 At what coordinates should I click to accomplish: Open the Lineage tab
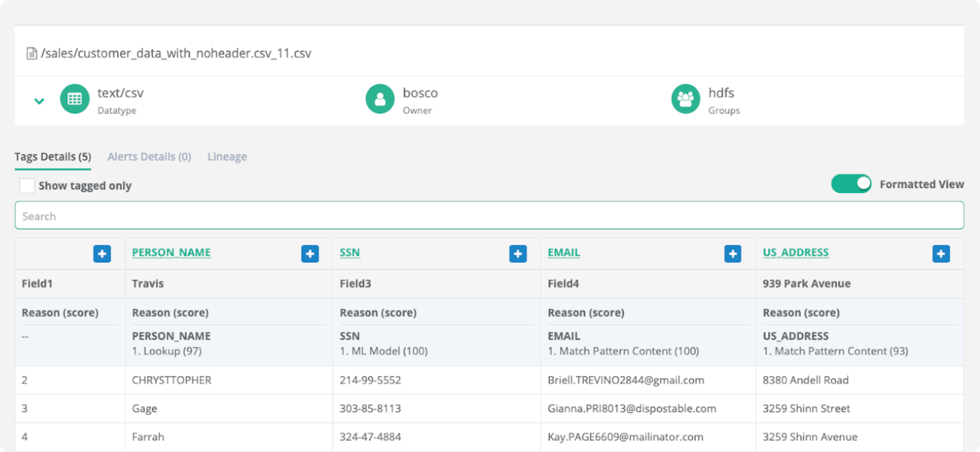click(227, 156)
